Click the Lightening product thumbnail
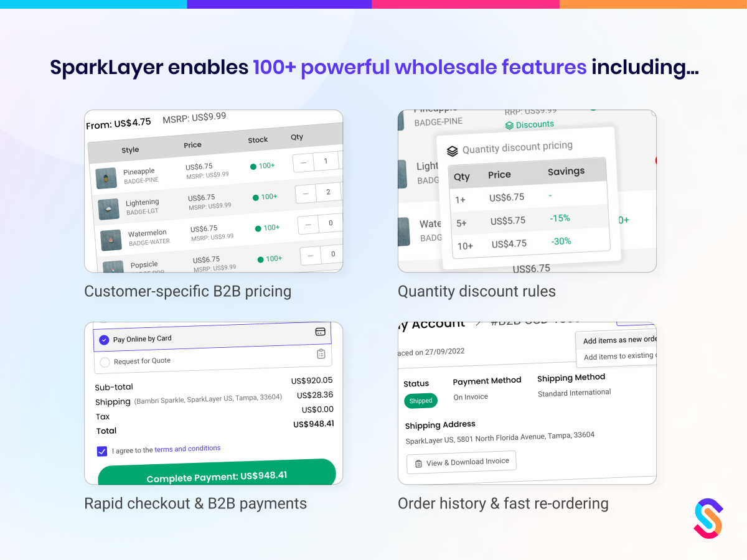 coord(109,209)
